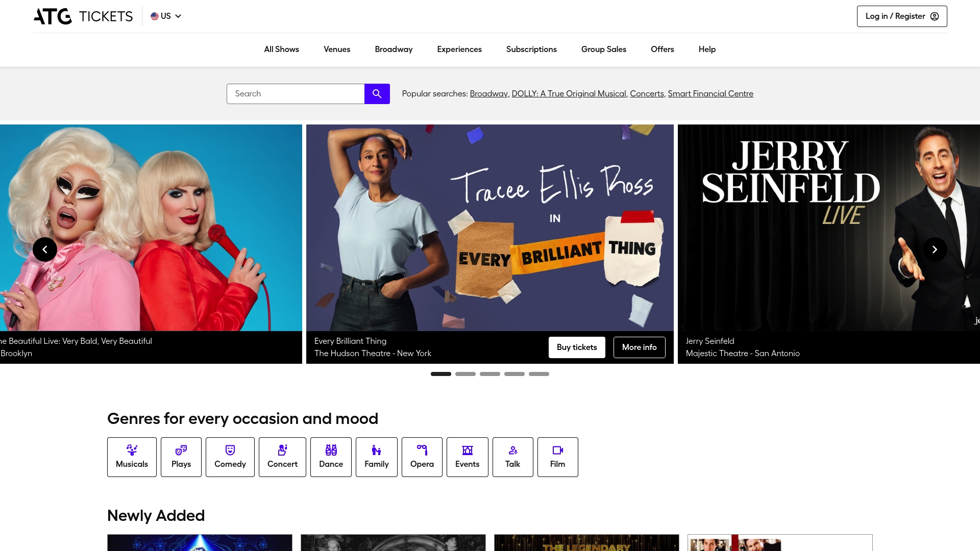The image size is (980, 551).
Task: Follow the Concerts popular search link
Action: click(x=647, y=94)
